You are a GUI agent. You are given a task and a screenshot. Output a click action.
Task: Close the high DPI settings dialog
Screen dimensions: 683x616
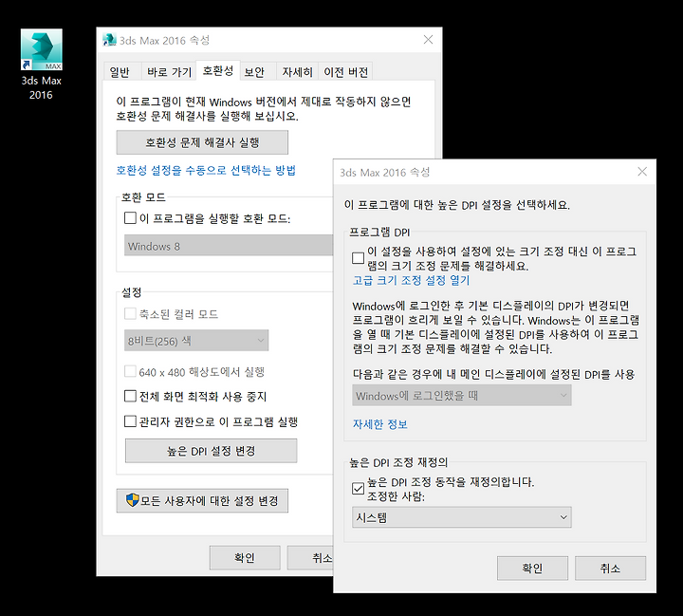(642, 172)
